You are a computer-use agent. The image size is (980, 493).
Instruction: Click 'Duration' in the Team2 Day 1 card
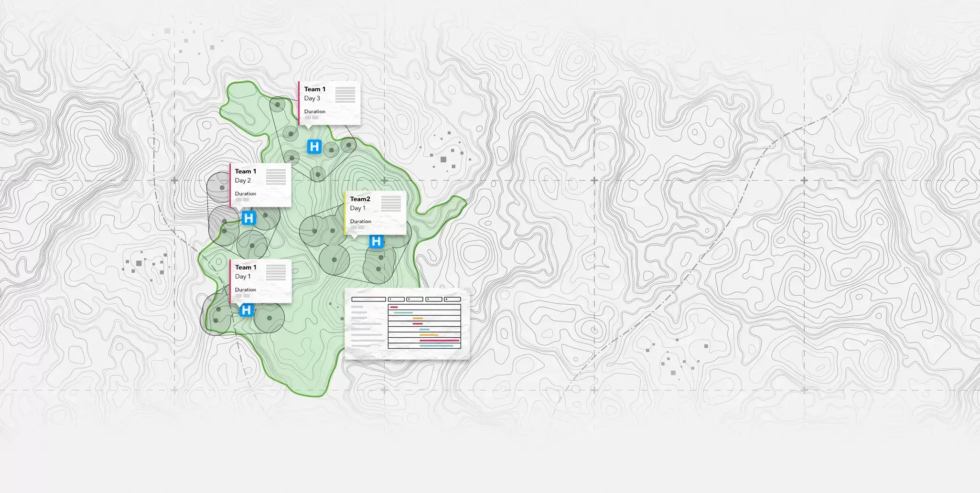click(x=361, y=222)
